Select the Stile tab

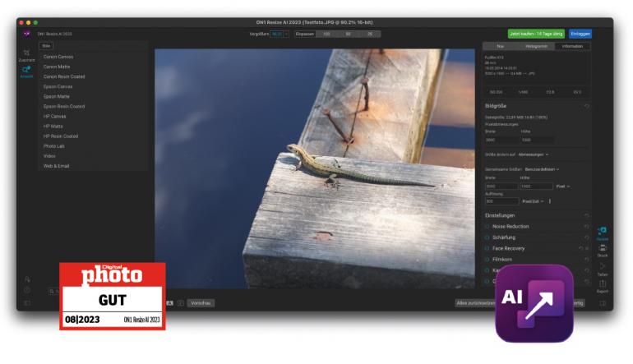point(46,46)
